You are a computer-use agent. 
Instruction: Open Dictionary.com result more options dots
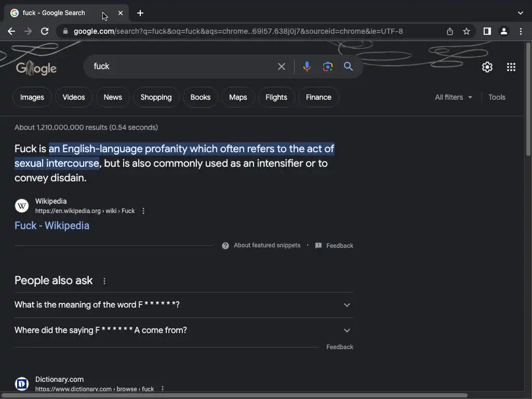point(163,389)
